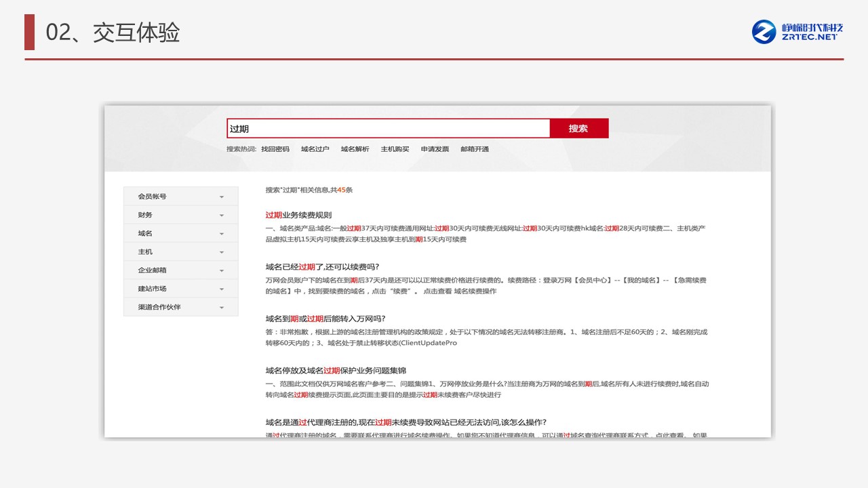Expand the 域名 sidebar category arrow
The height and width of the screenshot is (488, 868).
[x=222, y=234]
